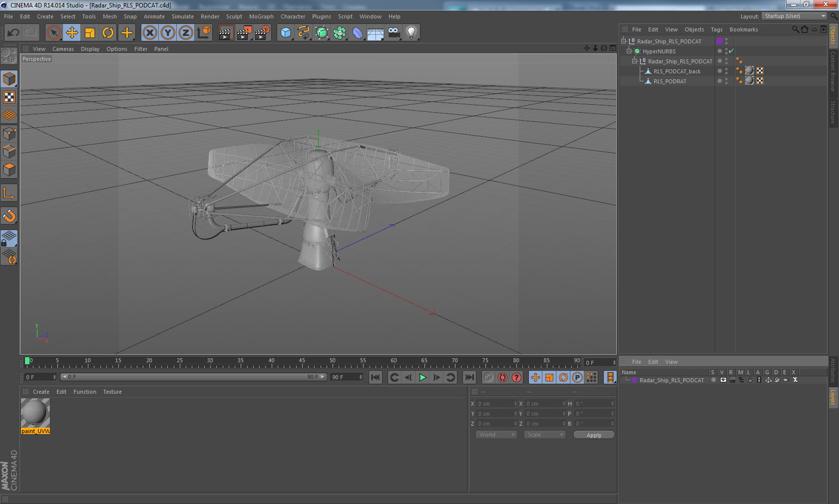Select RLS_PODCAT_back object

coord(677,71)
